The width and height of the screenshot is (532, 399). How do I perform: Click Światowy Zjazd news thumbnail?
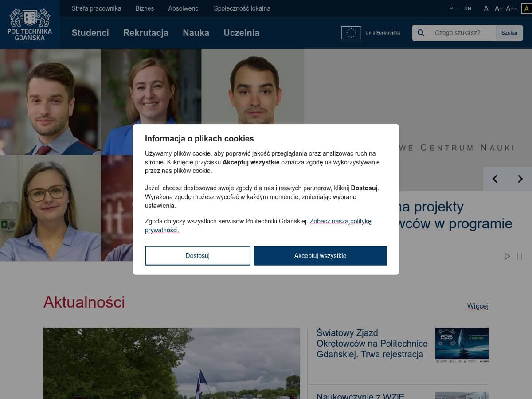click(x=462, y=345)
